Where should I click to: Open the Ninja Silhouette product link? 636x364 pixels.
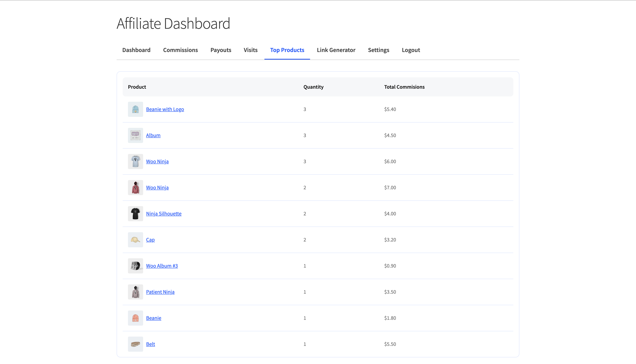point(164,213)
